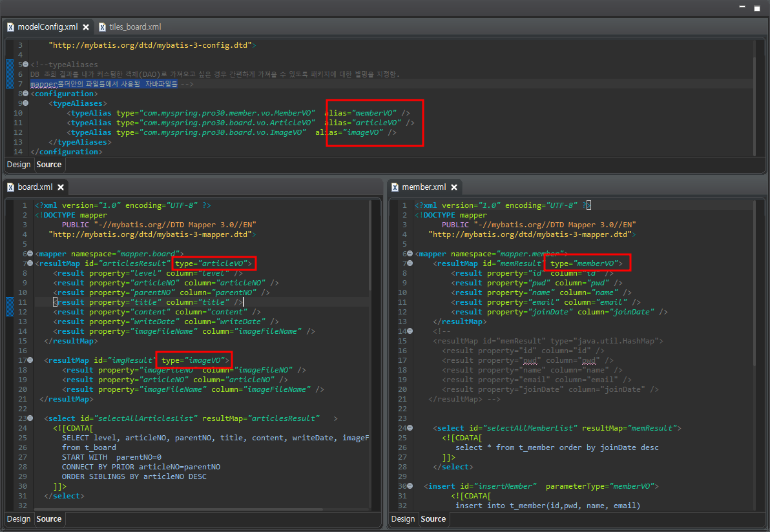This screenshot has height=532, width=770.
Task: Click the "insert into t_member" line in member.xml
Action: 548,506
